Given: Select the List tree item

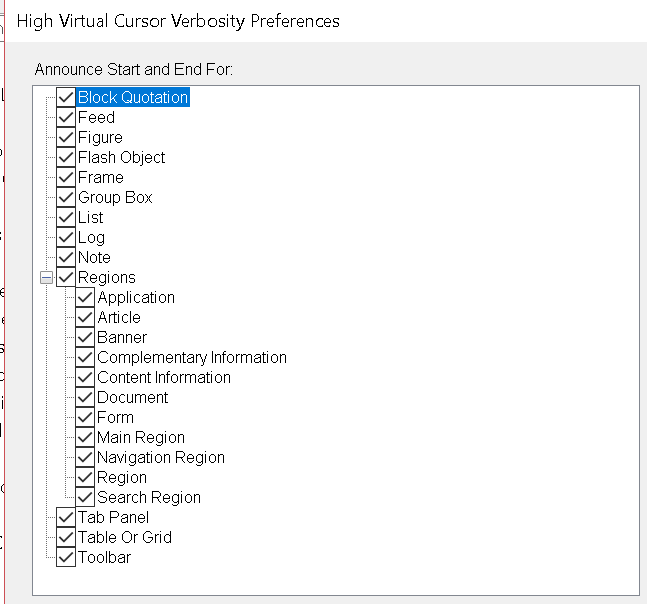Looking at the screenshot, I should 90,217.
